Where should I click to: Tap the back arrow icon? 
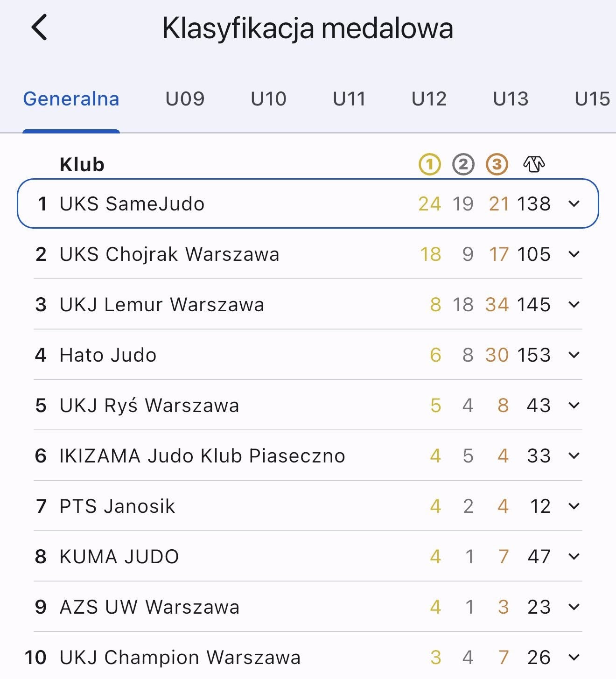tap(40, 28)
